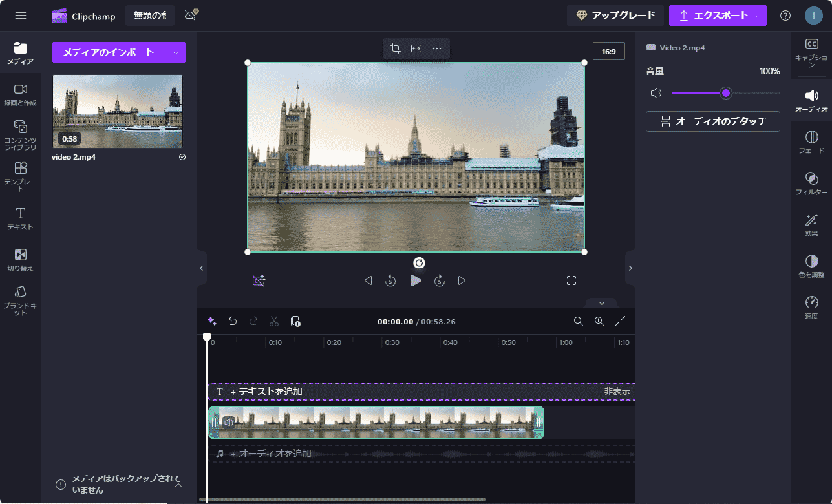Click the crop icon above the preview
Image resolution: width=832 pixels, height=504 pixels.
(395, 48)
